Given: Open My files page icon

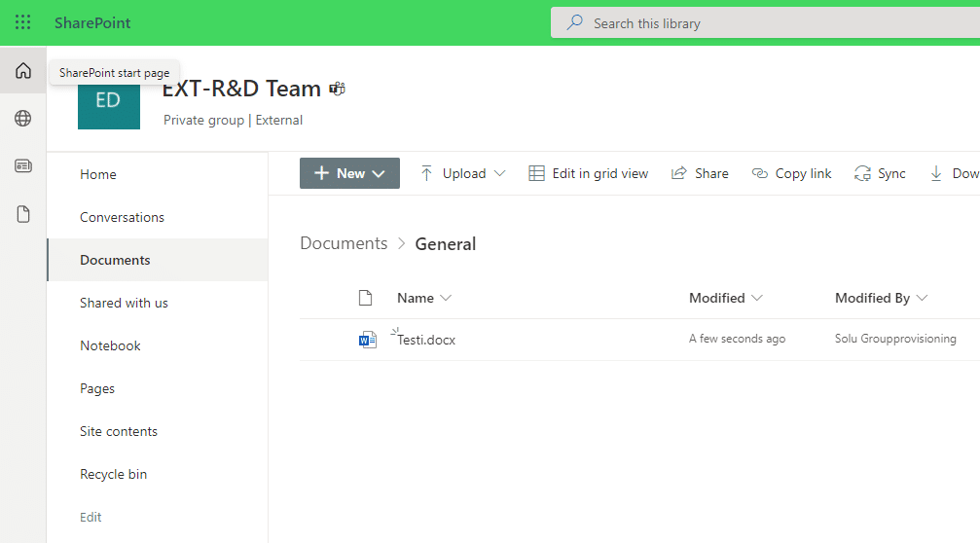Looking at the screenshot, I should 23,214.
